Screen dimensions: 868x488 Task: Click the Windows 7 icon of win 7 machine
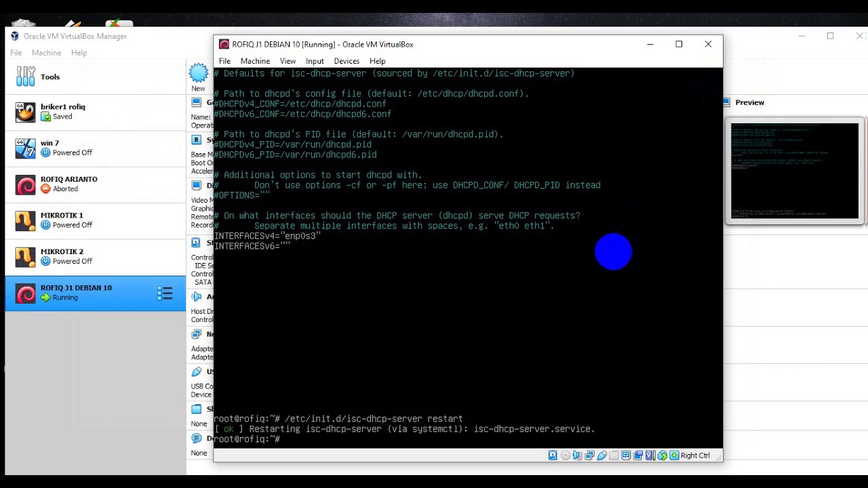(26, 148)
